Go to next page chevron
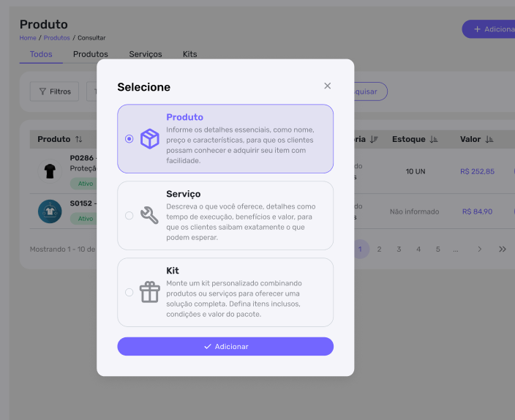The width and height of the screenshot is (515, 420). [x=480, y=250]
